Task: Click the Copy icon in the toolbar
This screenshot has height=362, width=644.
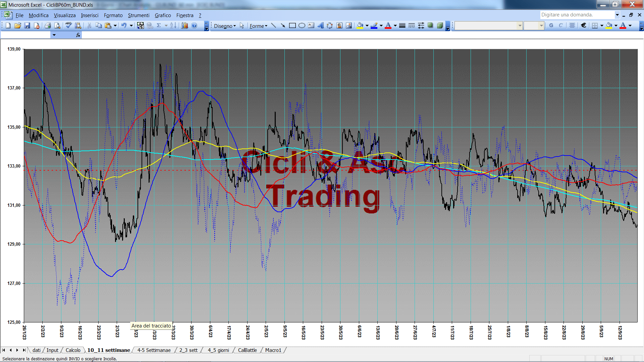Action: point(99,25)
